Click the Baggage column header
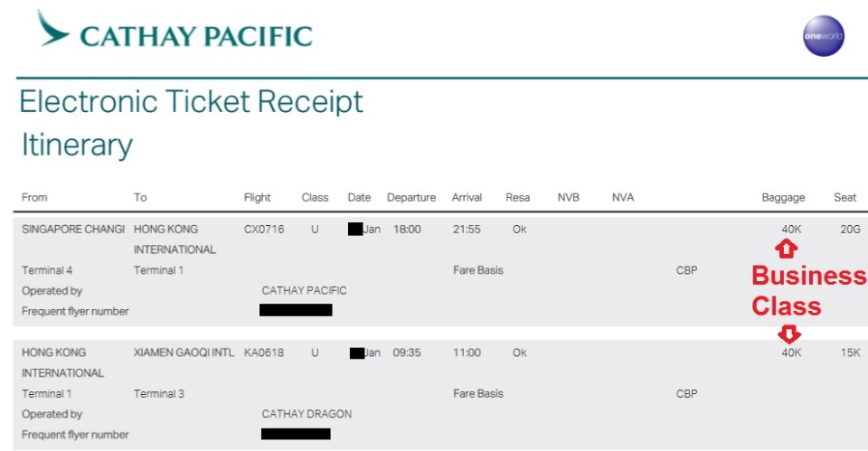The image size is (868, 451). (783, 198)
